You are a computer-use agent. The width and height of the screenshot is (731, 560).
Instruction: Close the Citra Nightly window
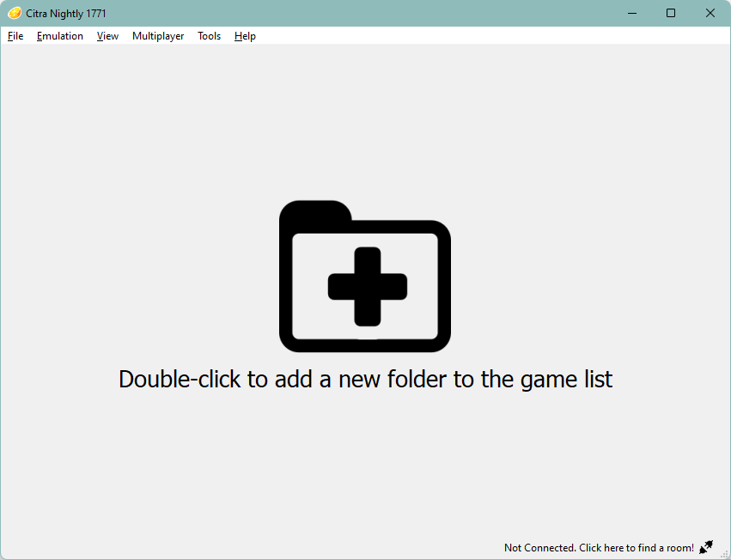pyautogui.click(x=710, y=13)
